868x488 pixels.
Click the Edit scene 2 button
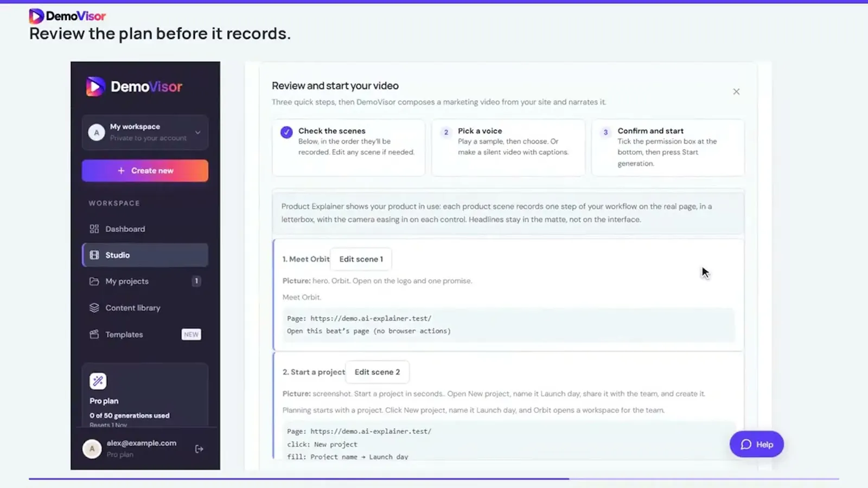(377, 372)
